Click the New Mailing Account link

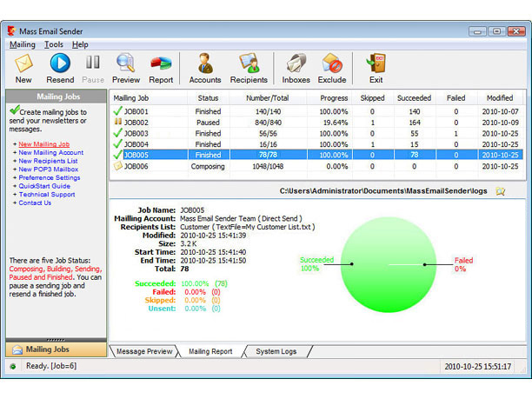click(x=51, y=153)
